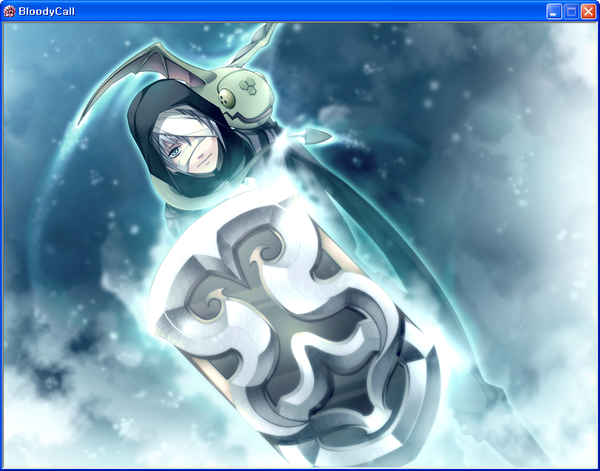Close the BloodyCall window
Image resolution: width=600 pixels, height=471 pixels.
click(588, 12)
